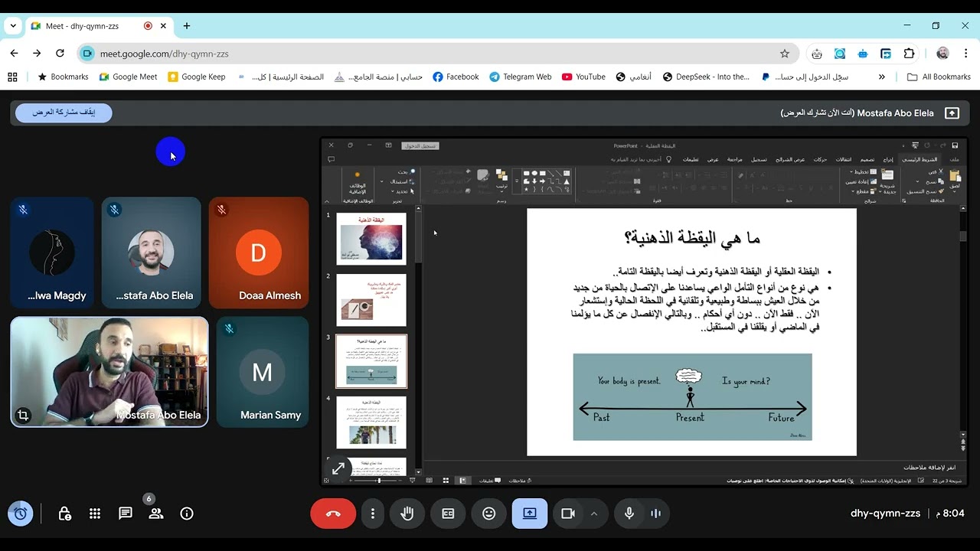Click the crop icon on Mostafa's video tile
This screenshot has height=551, width=980.
tap(23, 415)
